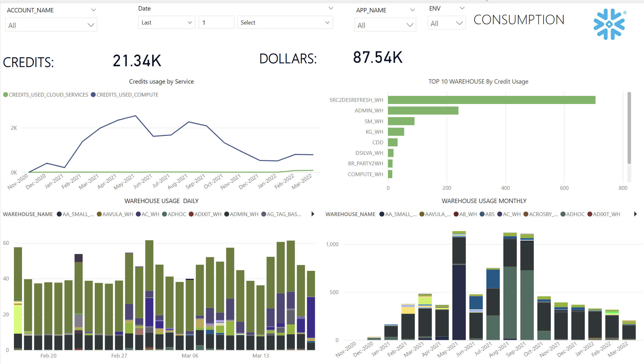Click the Snowflake logo icon
The height and width of the screenshot is (364, 644).
coord(609,24)
